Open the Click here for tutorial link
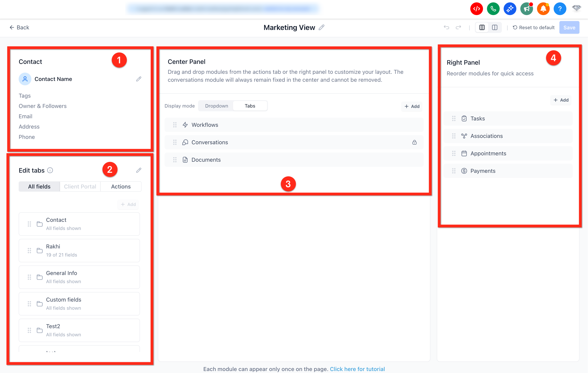This screenshot has width=588, height=373. pos(357,369)
